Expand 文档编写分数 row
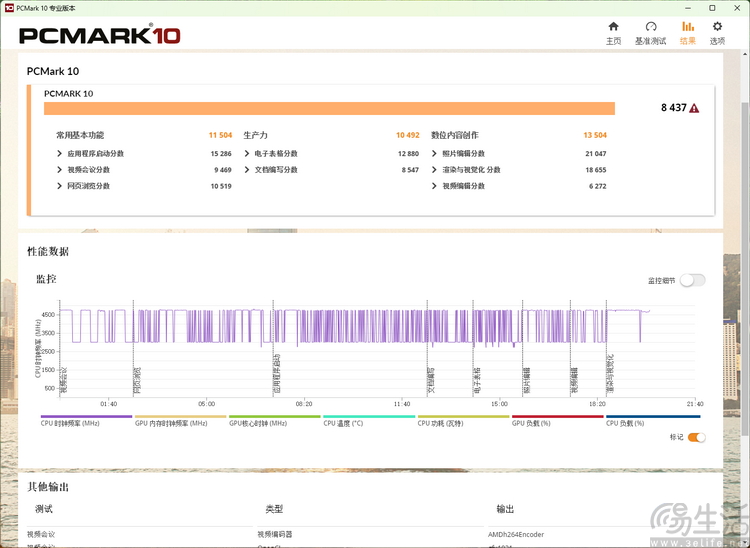750x548 pixels. click(x=247, y=170)
